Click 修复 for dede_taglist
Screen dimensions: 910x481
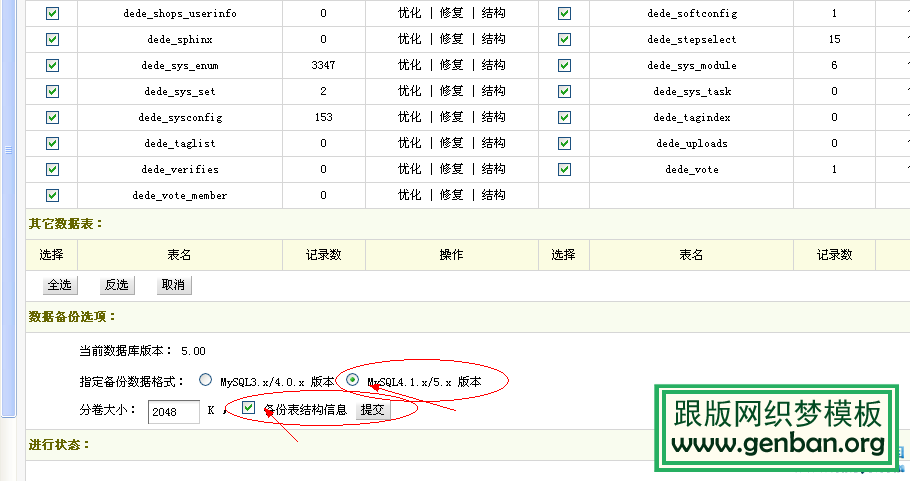pos(452,143)
